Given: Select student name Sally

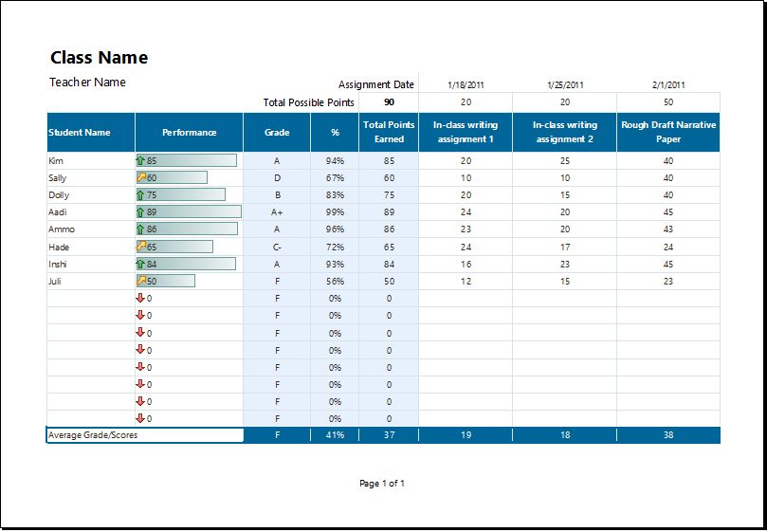Looking at the screenshot, I should (57, 177).
